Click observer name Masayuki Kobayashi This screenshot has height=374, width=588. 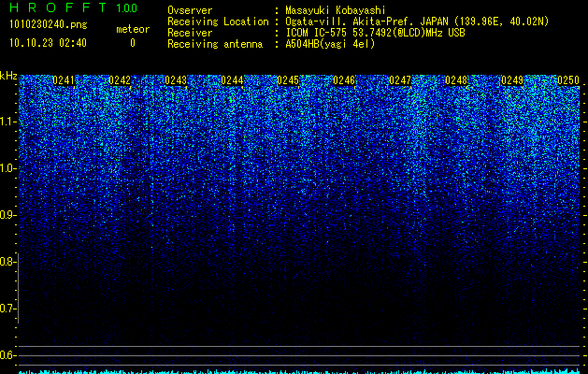[336, 11]
